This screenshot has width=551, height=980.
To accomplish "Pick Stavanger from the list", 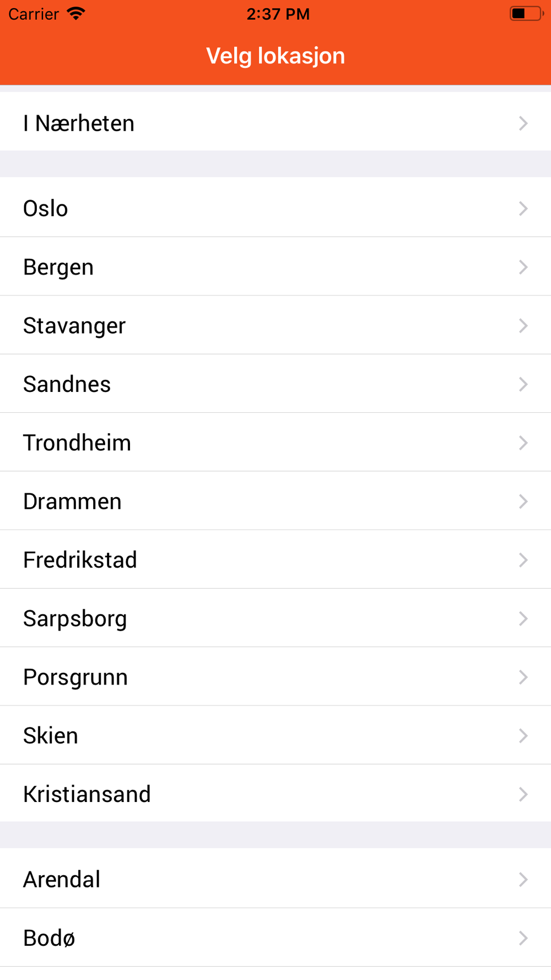I will click(x=74, y=326).
